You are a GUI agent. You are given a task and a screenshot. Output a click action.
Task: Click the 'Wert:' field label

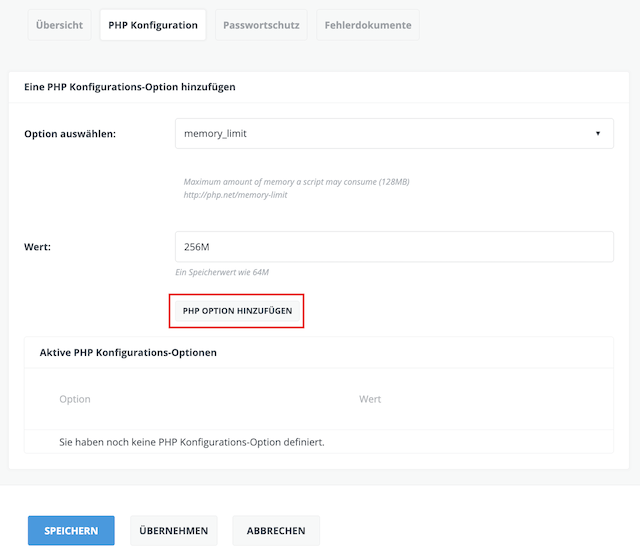tap(38, 247)
